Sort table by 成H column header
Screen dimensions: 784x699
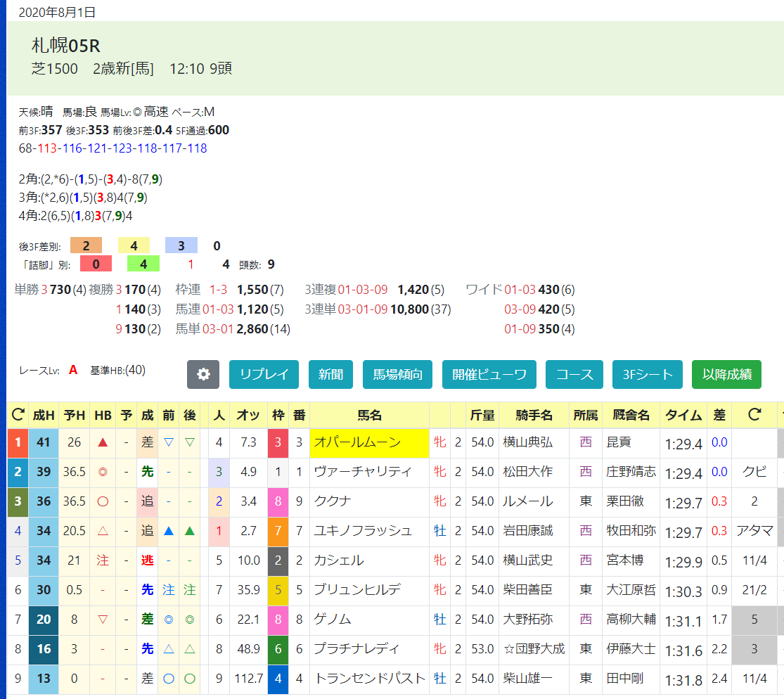coord(44,415)
